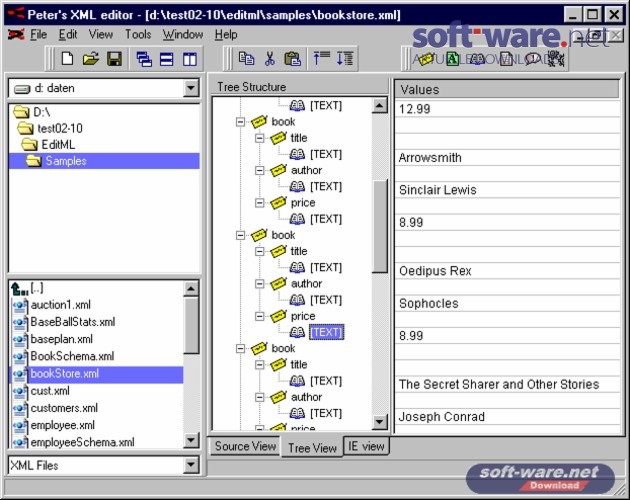Click file list scrollbar up arrow
This screenshot has height=500, width=630.
190,289
